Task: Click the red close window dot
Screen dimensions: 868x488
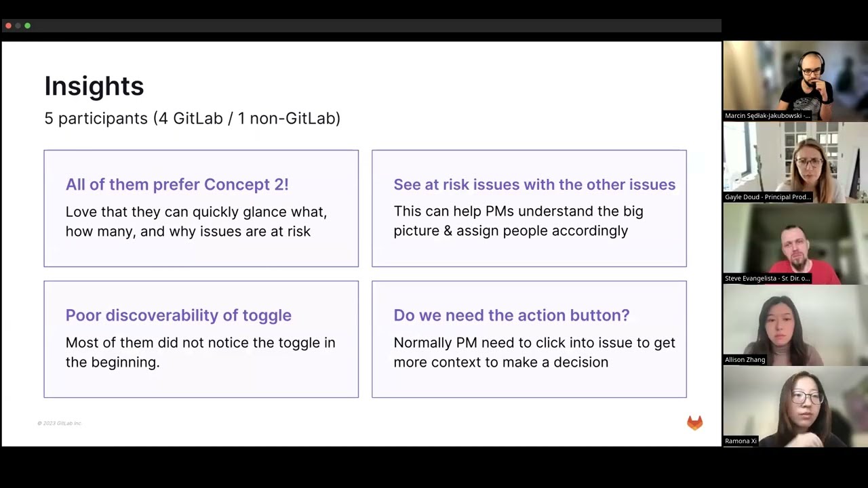Action: [x=8, y=26]
